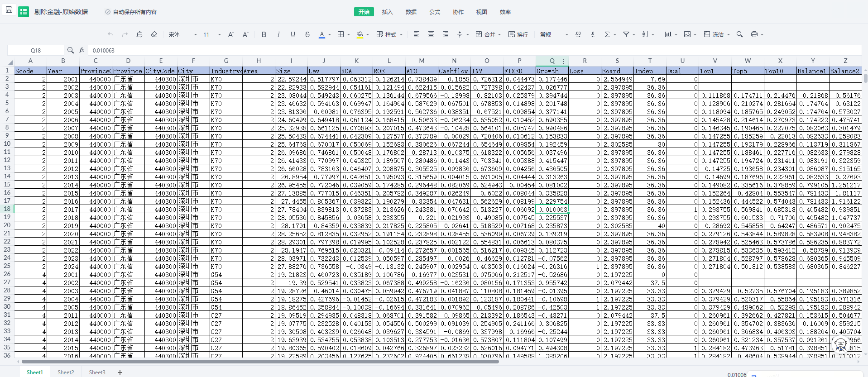Click the horizontal scrollbar
Viewport: 868px width, 377px height.
260,362
